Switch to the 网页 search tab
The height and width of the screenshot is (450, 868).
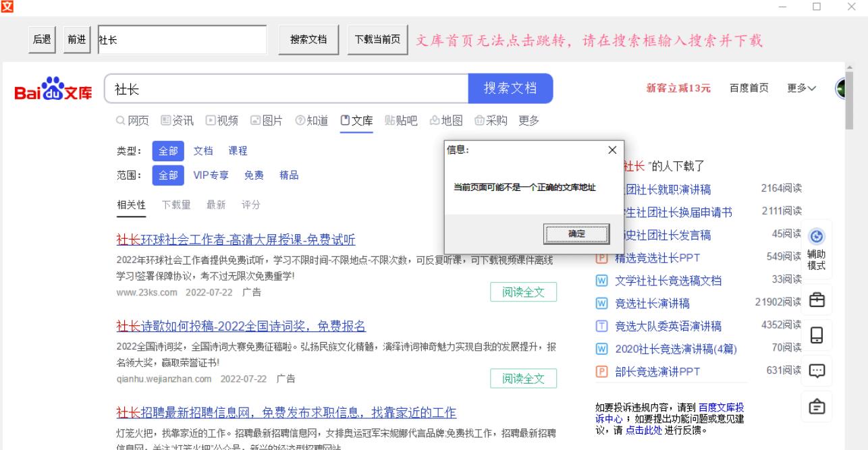point(133,121)
